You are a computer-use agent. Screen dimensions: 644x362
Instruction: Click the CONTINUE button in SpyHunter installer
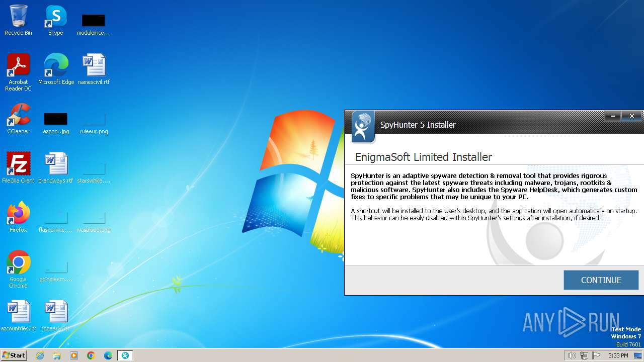(x=601, y=280)
